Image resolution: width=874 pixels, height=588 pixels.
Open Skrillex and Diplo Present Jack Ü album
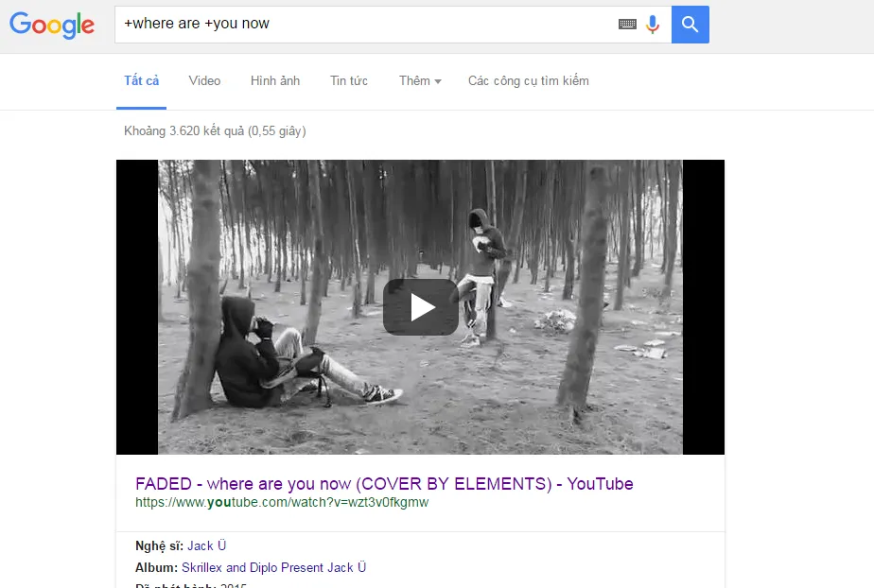click(273, 567)
